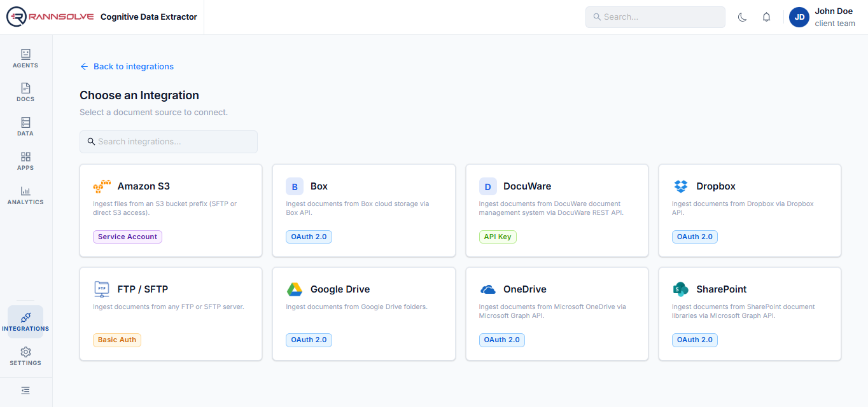Click the SharePoint description text
This screenshot has height=407, width=868.
743,311
